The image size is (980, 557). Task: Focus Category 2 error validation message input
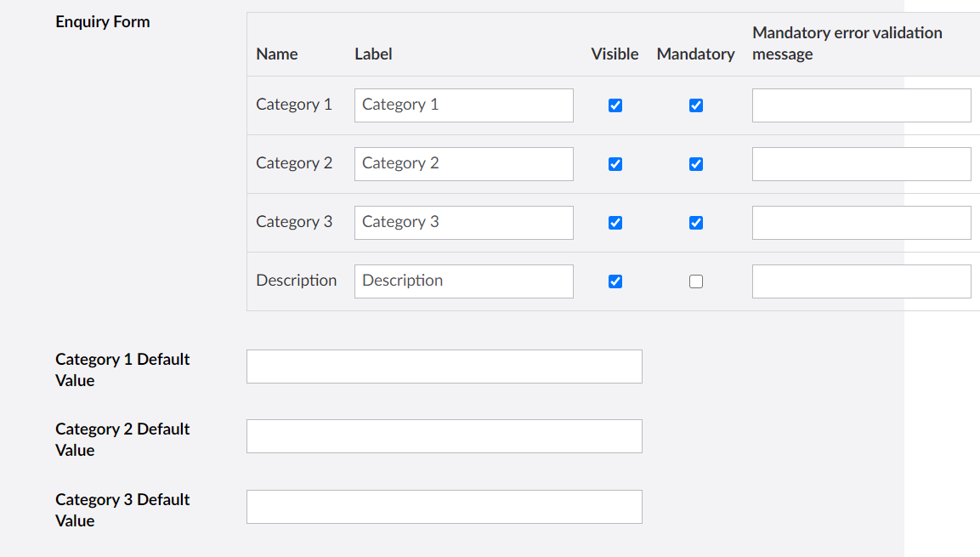coord(861,164)
